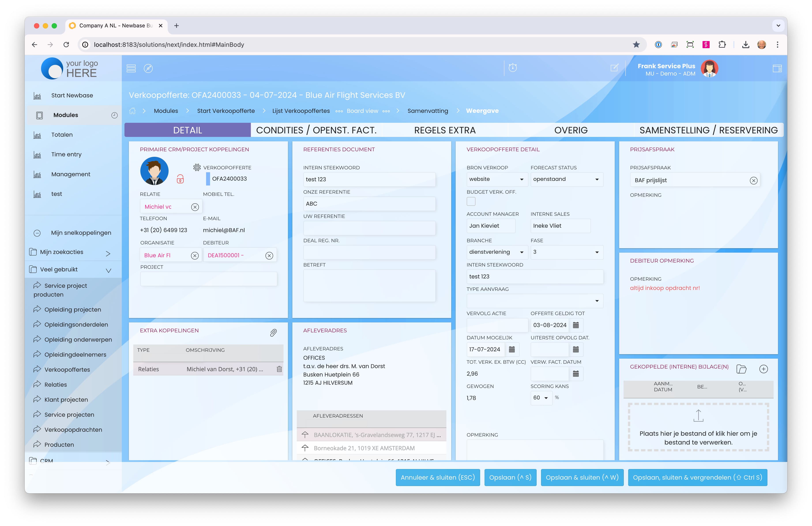Image resolution: width=812 pixels, height=526 pixels.
Task: Clear the BAF prijslijst field
Action: (753, 181)
